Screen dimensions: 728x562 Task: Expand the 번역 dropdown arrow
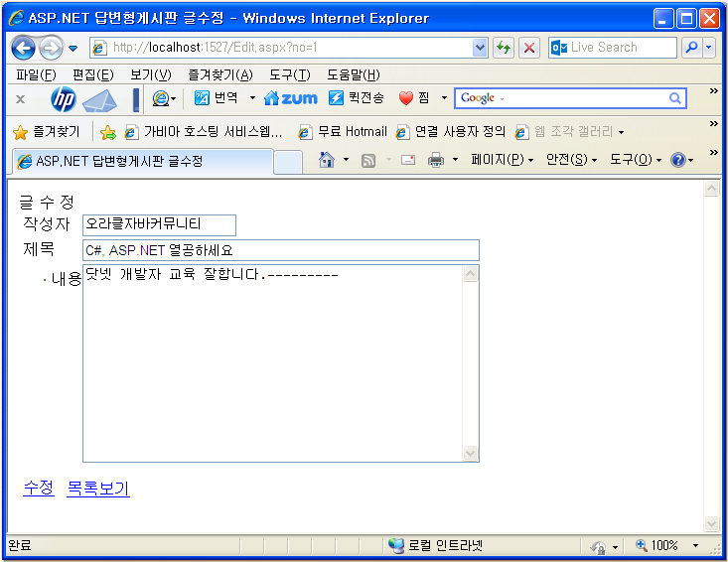pos(252,98)
